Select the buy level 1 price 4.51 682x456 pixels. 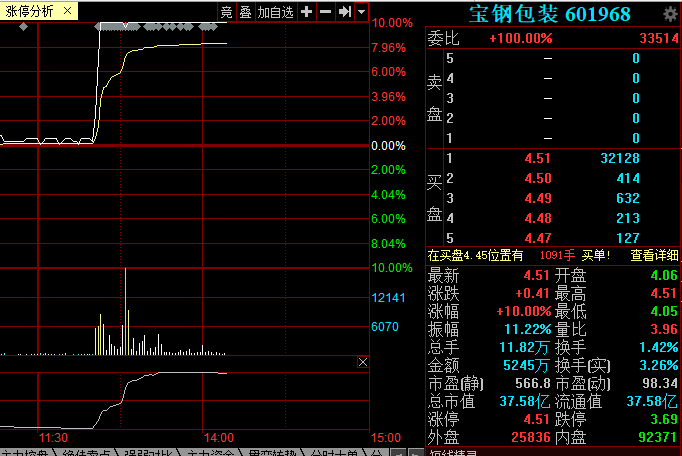(537, 158)
